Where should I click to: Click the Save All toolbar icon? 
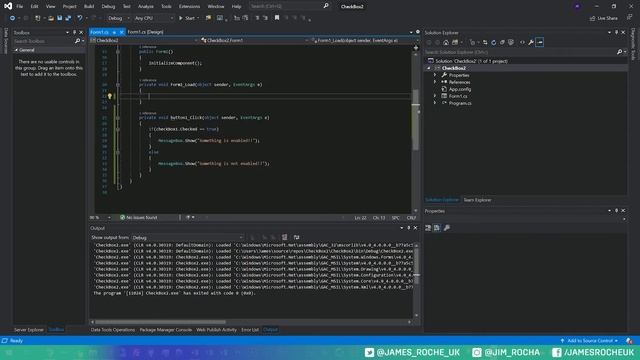coord(68,18)
